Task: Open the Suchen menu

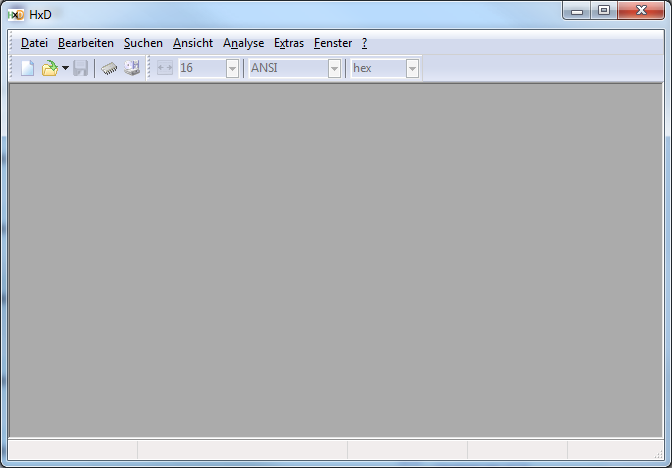Action: 143,43
